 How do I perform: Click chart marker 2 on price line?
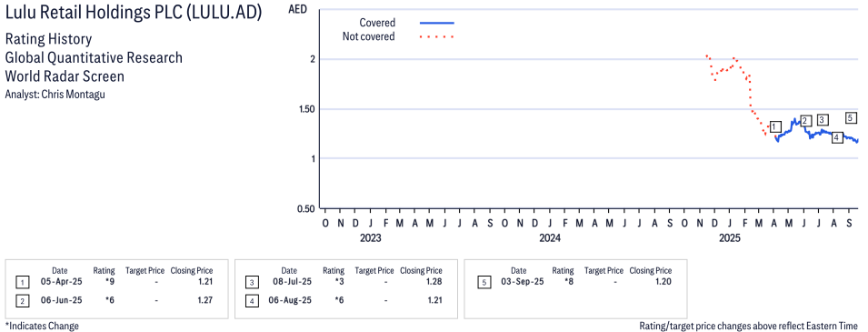(x=805, y=121)
